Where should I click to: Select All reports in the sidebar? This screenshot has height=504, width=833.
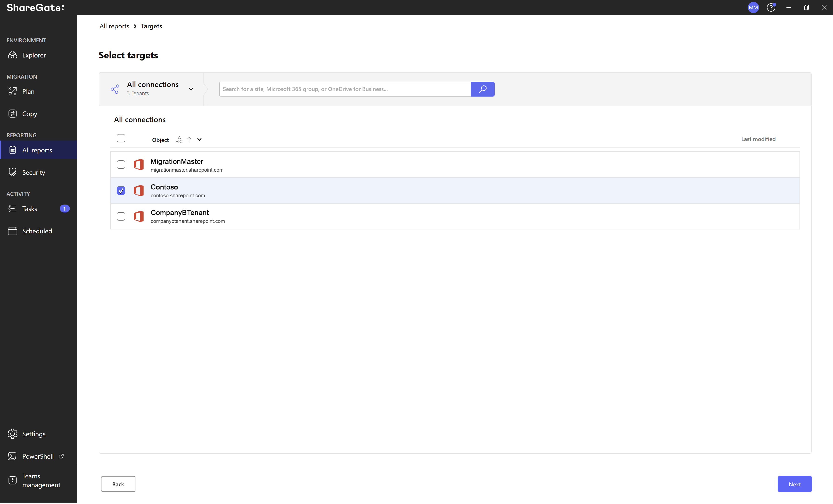(x=39, y=150)
